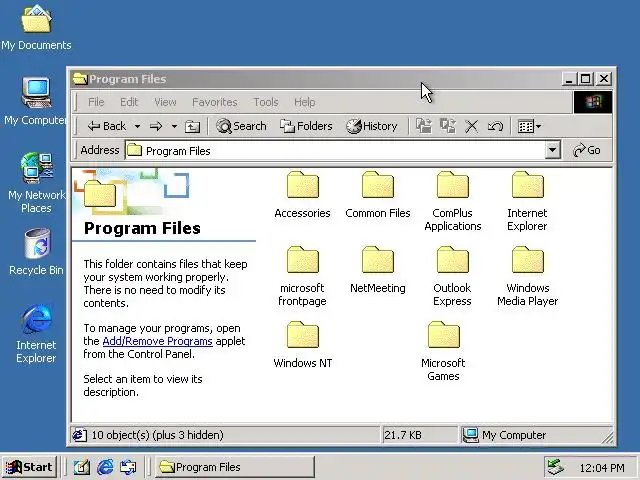Screen dimensions: 640x480
Task: Launch Internet Explorer from quick launch
Action: coord(105,467)
